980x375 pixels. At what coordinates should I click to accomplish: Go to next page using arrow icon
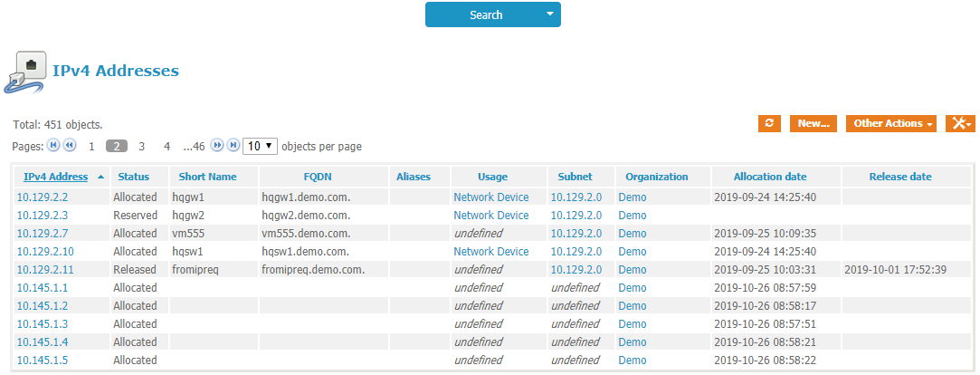(x=217, y=146)
